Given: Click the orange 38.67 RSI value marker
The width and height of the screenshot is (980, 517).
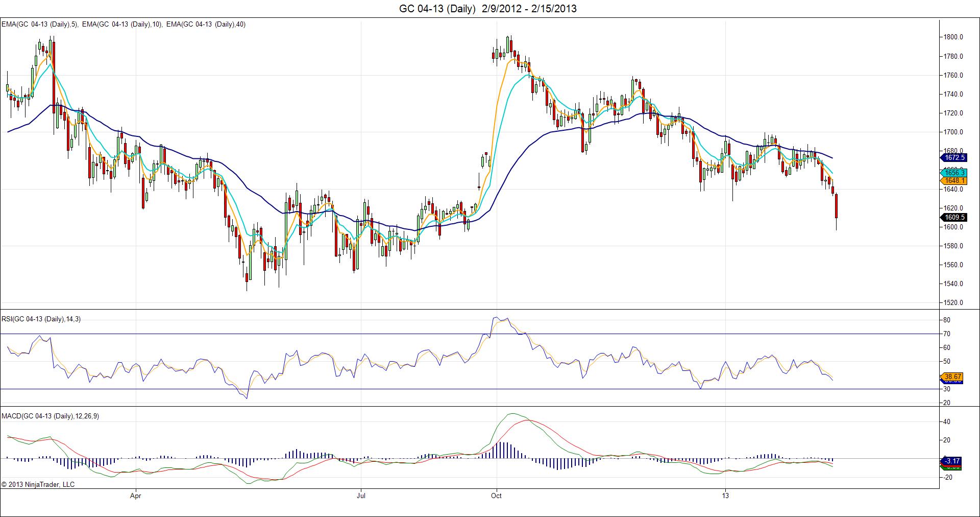Looking at the screenshot, I should (952, 377).
